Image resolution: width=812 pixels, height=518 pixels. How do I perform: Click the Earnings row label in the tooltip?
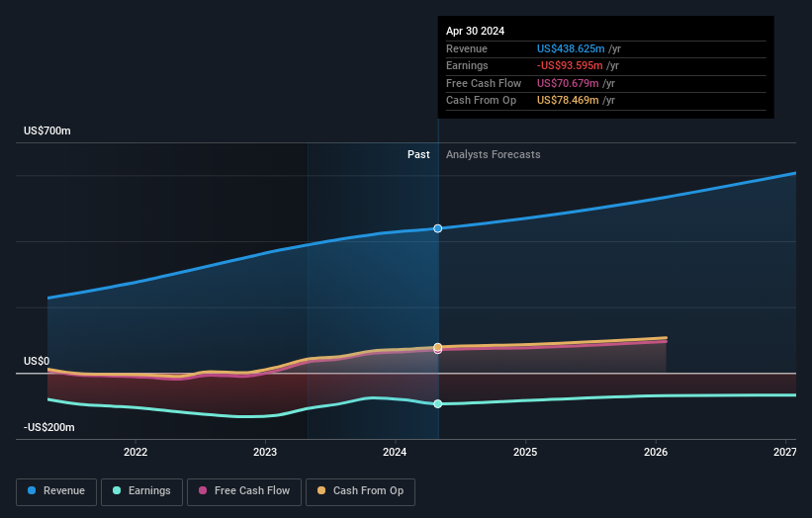point(467,65)
